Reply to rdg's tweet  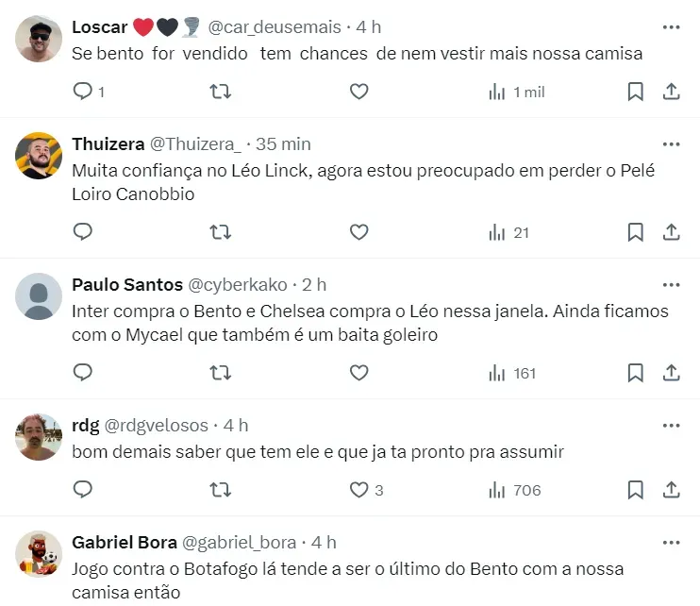(83, 490)
